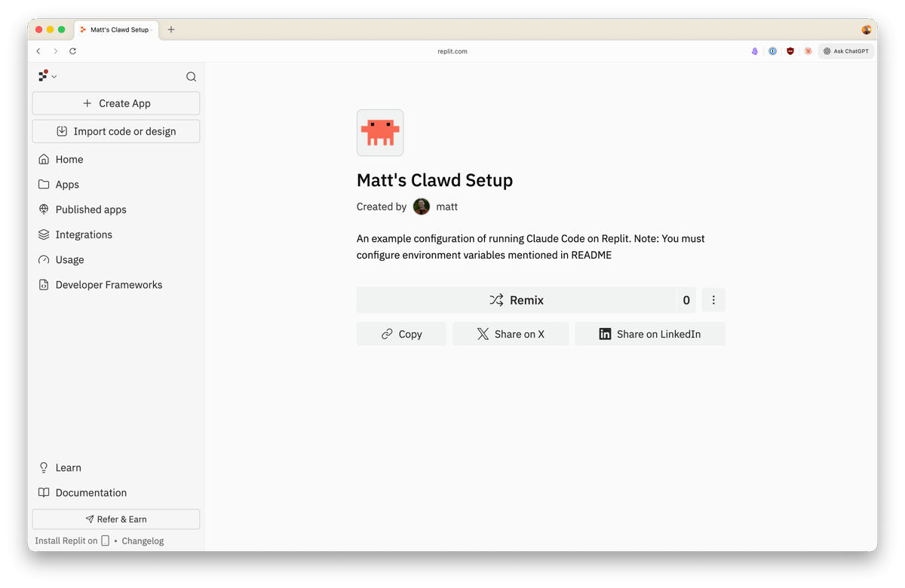This screenshot has width=905, height=588.
Task: Click the mobile phone install icon
Action: coord(106,541)
